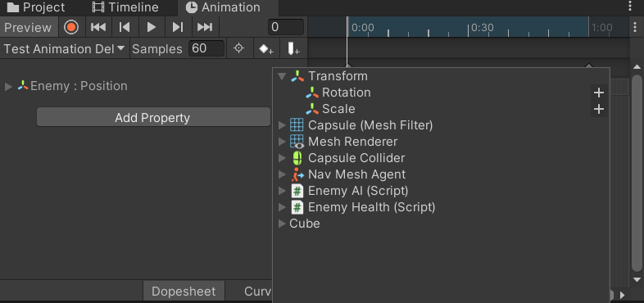Play the animation clip
Viewport: 644px width, 303px height.
tap(151, 28)
